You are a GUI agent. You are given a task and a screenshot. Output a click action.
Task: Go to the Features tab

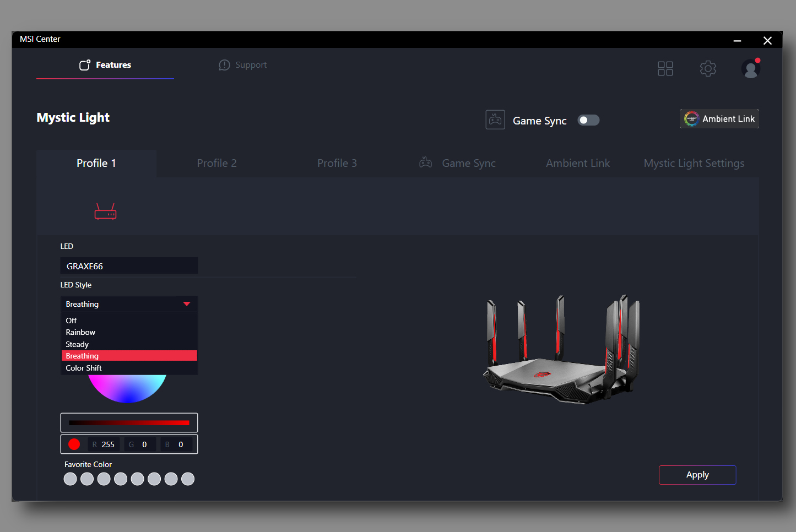(x=105, y=65)
